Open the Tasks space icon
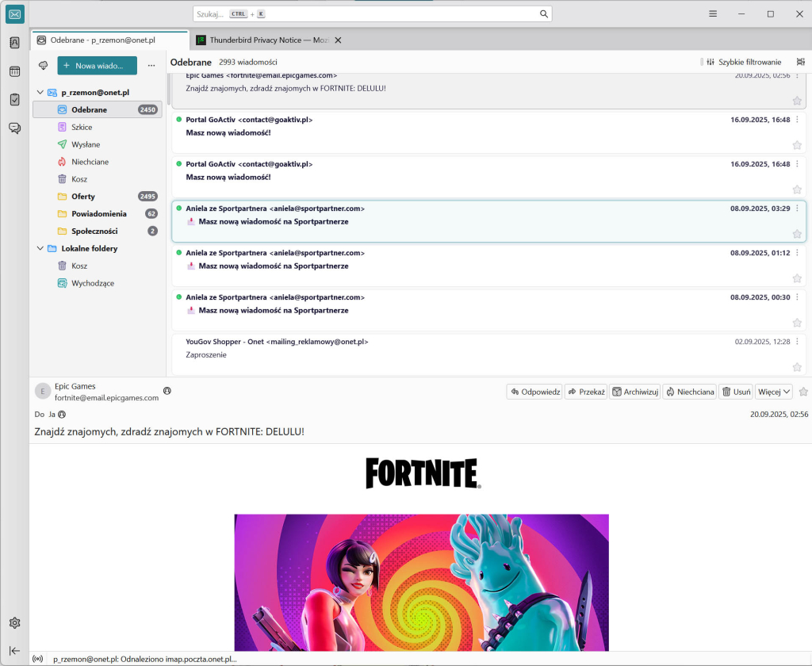812x666 pixels. [14, 99]
